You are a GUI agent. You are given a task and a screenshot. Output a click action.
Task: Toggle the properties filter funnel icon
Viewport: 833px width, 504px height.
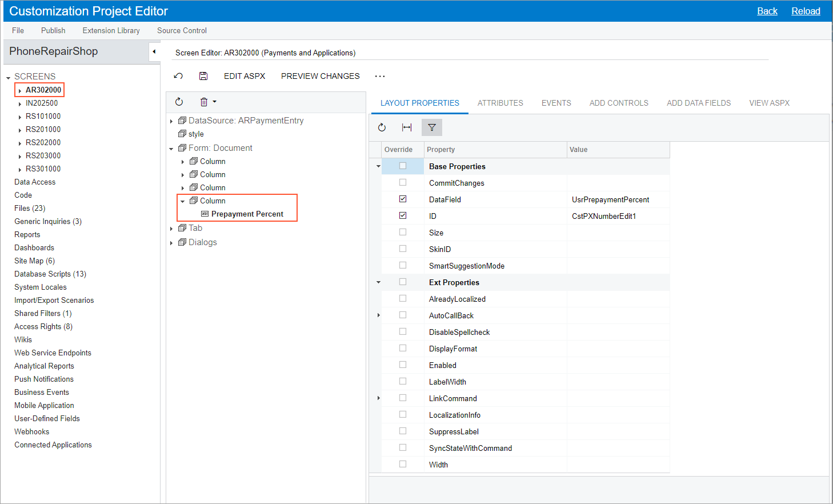tap(432, 127)
